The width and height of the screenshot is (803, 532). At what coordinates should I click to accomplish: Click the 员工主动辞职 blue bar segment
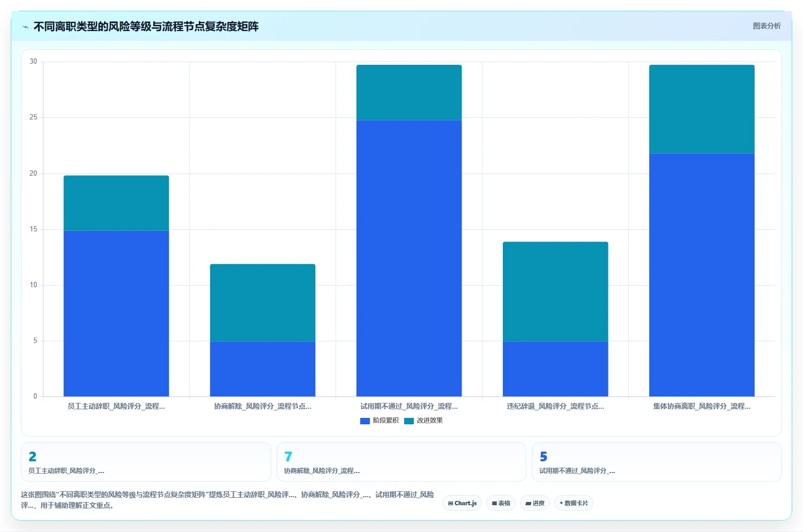click(116, 313)
